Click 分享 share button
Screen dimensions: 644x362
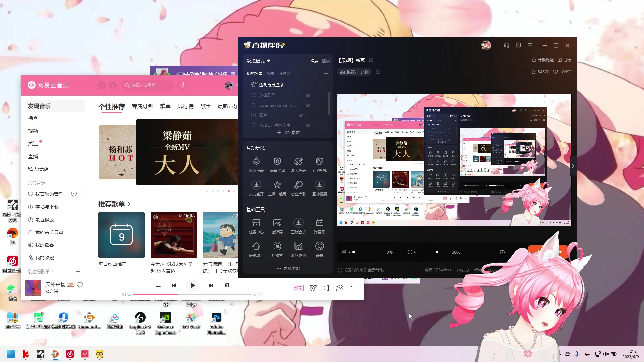click(565, 60)
